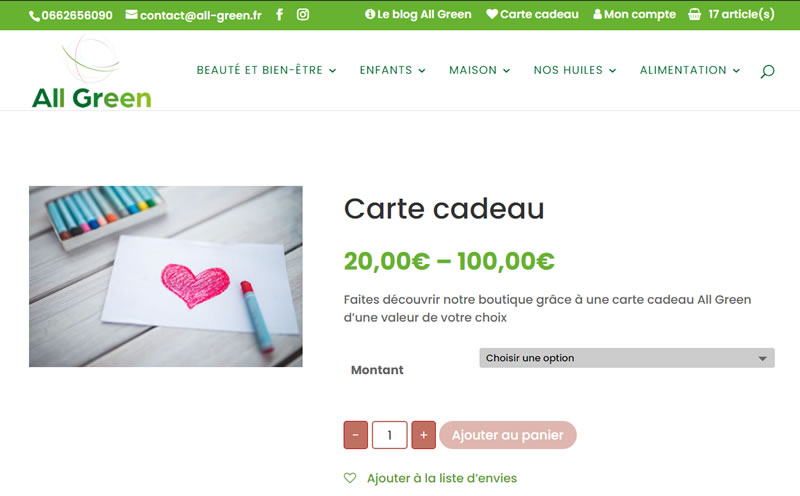Click the search magnifier icon
800x496 pixels.
click(767, 71)
